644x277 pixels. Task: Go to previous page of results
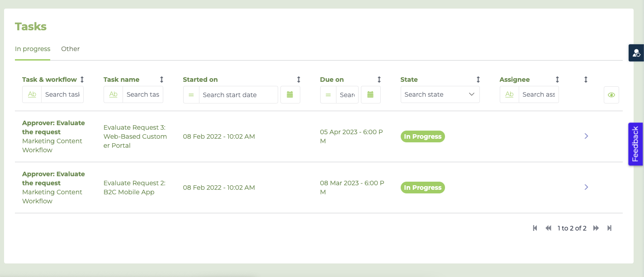click(x=549, y=228)
